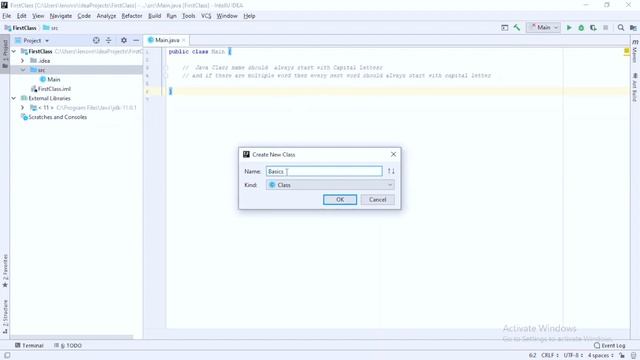The height and width of the screenshot is (360, 640).
Task: Hide Project panel with minus icon
Action: [136, 40]
